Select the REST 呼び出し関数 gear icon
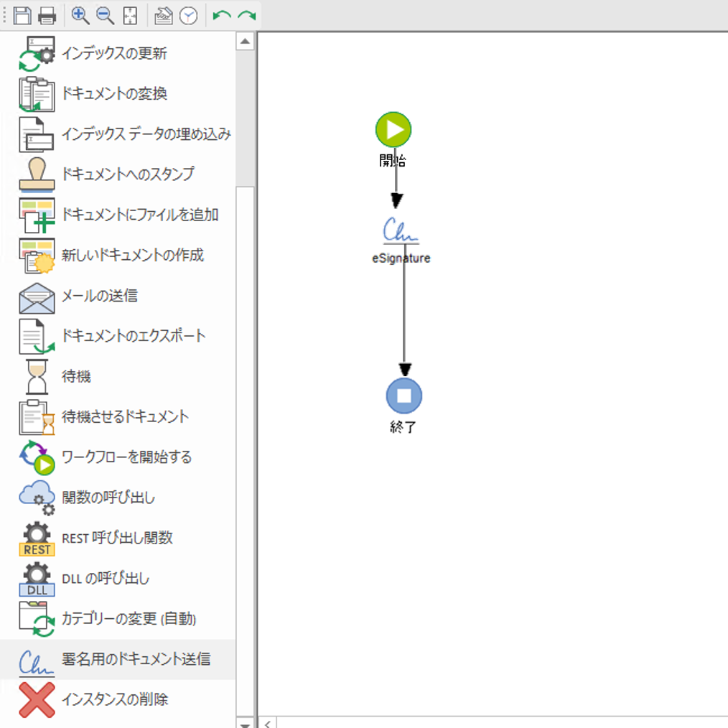This screenshot has height=728, width=728. (37, 538)
